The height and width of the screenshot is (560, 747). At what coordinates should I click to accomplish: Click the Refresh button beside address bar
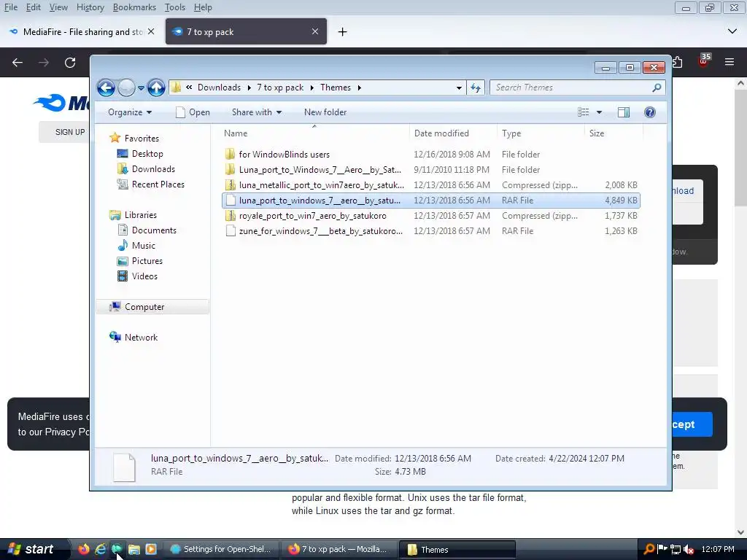pos(476,87)
